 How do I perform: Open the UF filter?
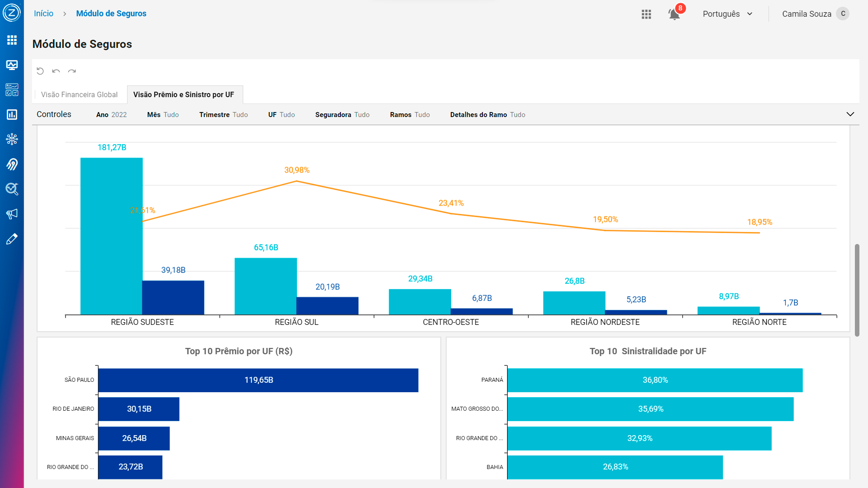[281, 115]
